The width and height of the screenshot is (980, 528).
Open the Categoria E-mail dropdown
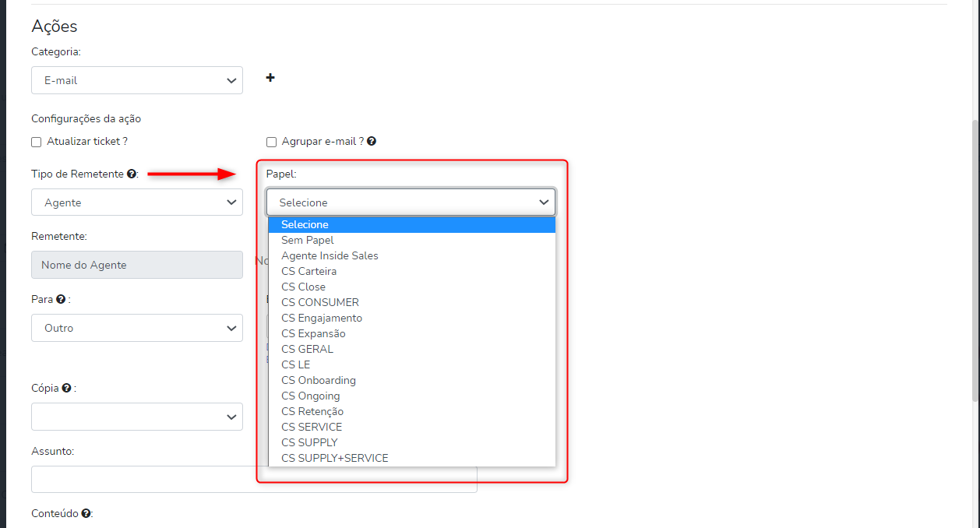137,80
